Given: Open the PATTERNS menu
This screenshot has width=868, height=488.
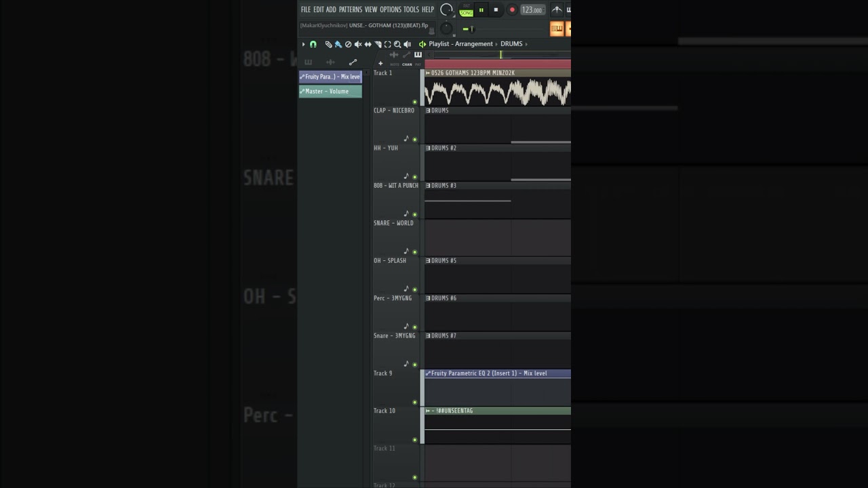Looking at the screenshot, I should [351, 9].
